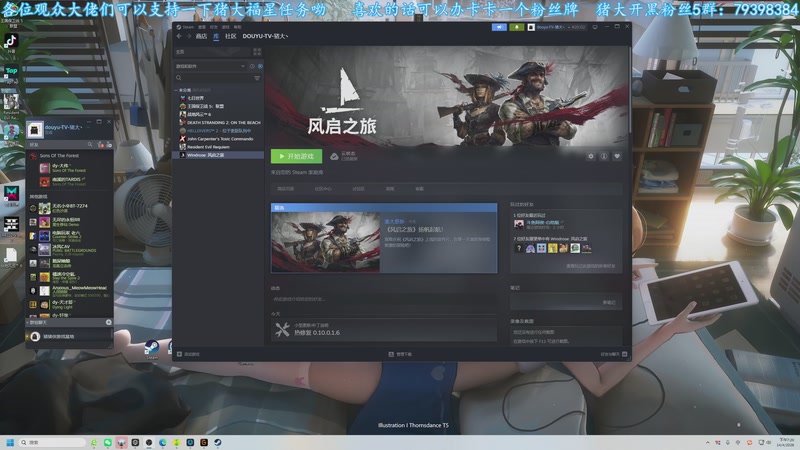Open 库 library tab

[216, 36]
